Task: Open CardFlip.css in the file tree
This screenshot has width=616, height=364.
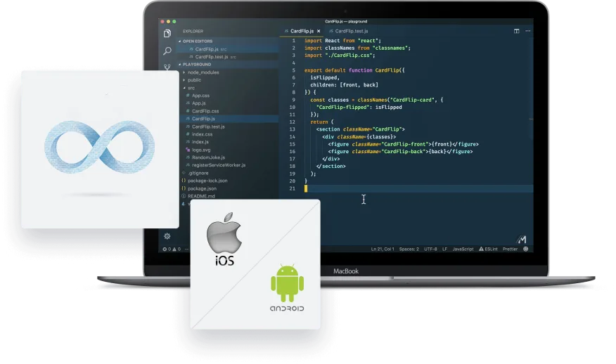Action: [205, 111]
